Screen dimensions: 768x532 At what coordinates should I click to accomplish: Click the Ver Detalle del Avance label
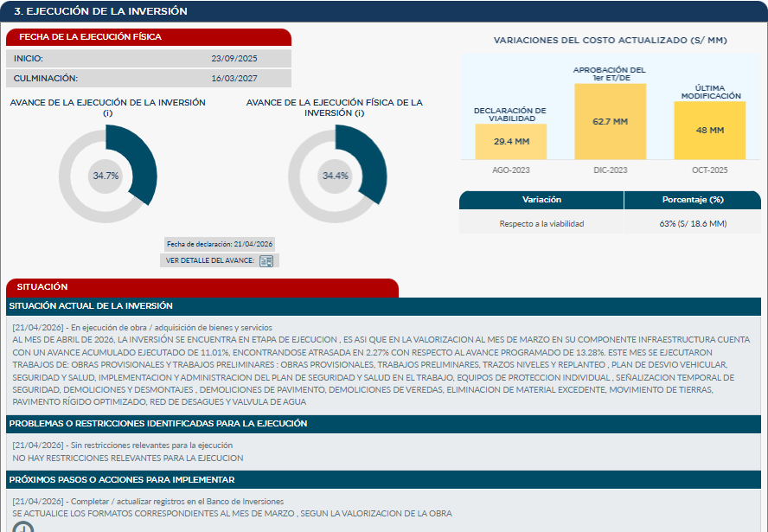(208, 260)
